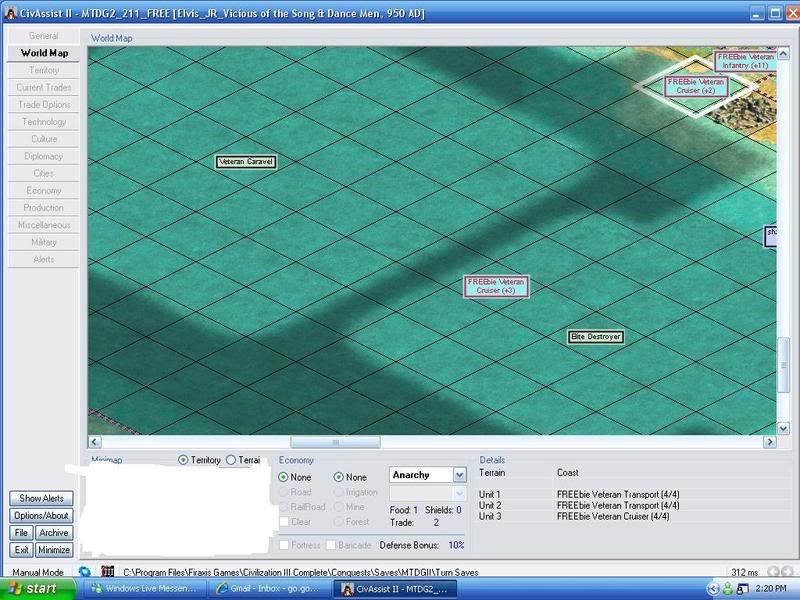Switch to the Gmail - Inbox taskbar window

[270, 589]
